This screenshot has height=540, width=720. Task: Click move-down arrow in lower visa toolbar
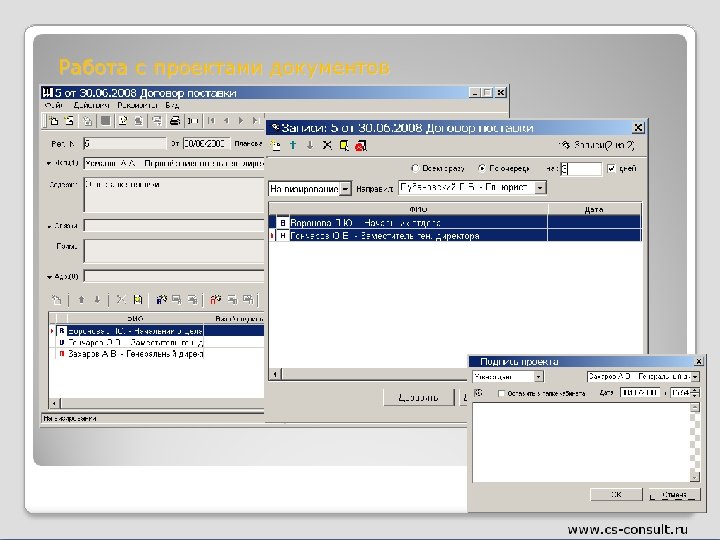click(97, 300)
